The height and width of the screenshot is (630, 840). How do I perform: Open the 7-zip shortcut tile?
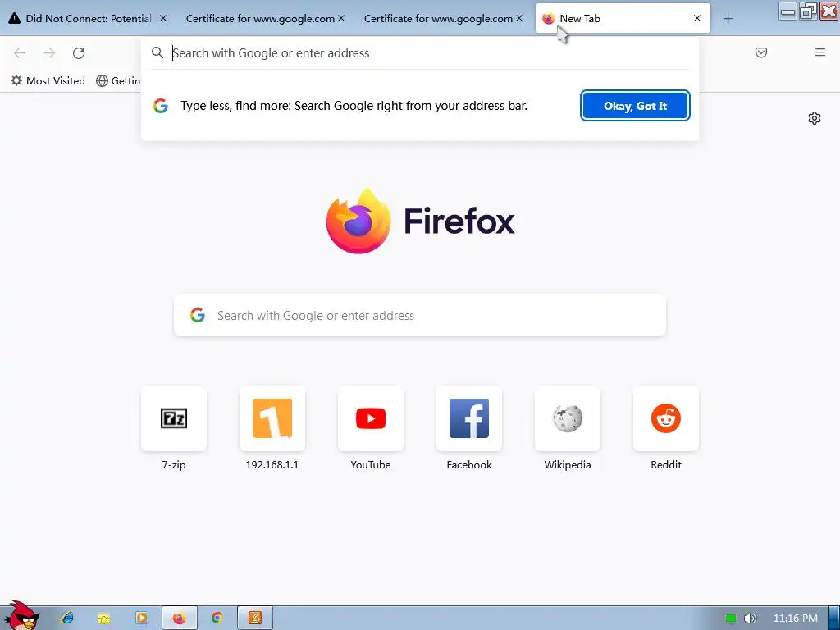[174, 418]
